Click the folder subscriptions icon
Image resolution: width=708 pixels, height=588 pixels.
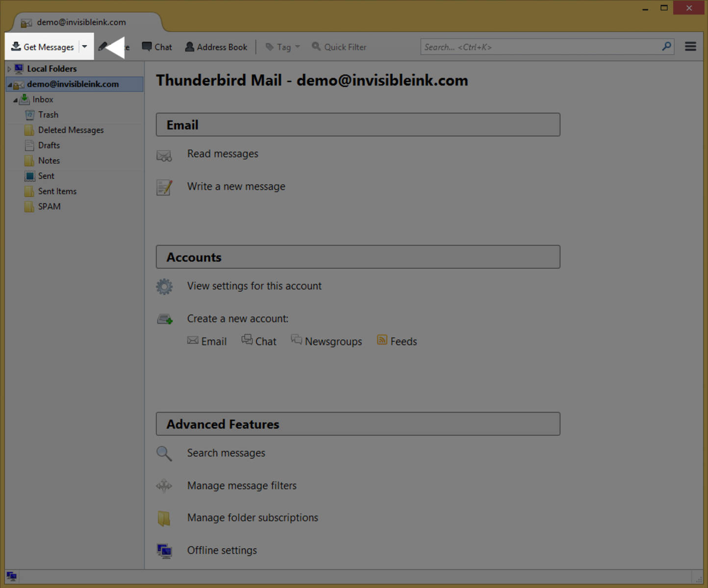click(x=164, y=518)
